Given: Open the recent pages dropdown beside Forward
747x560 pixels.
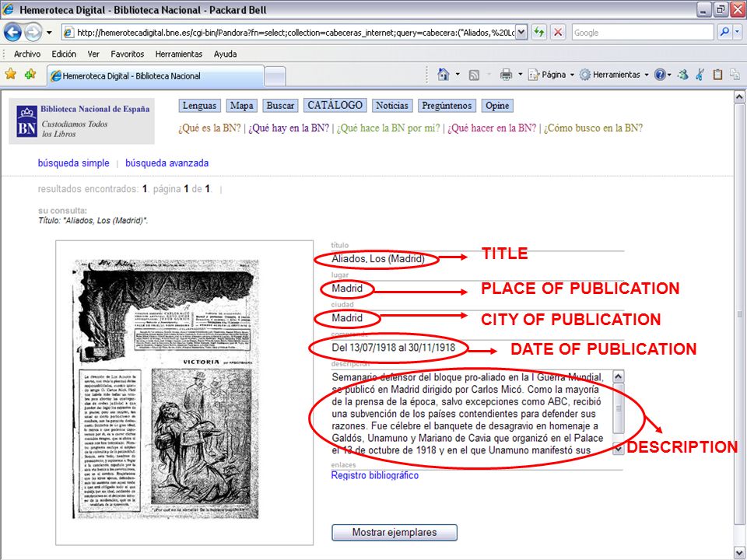Looking at the screenshot, I should click(x=49, y=33).
